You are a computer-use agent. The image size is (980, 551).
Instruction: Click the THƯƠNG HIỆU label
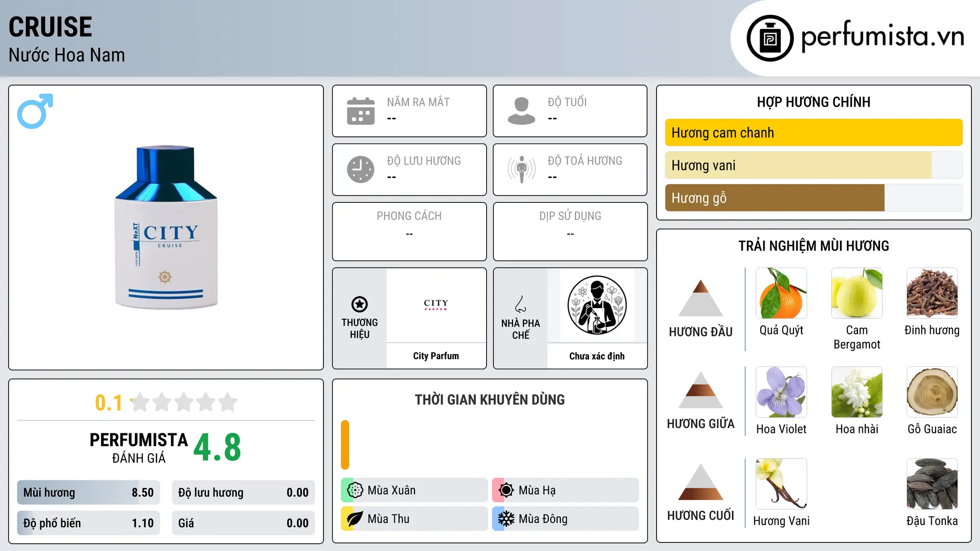tap(360, 329)
